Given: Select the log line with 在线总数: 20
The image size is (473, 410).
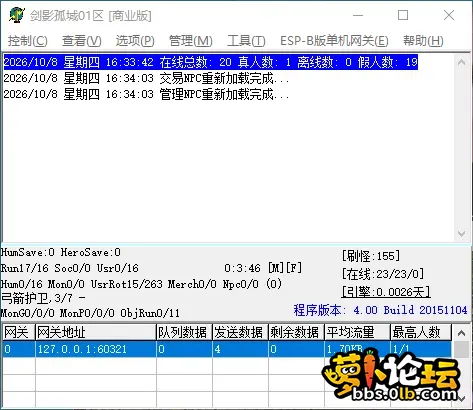Looking at the screenshot, I should pos(211,62).
